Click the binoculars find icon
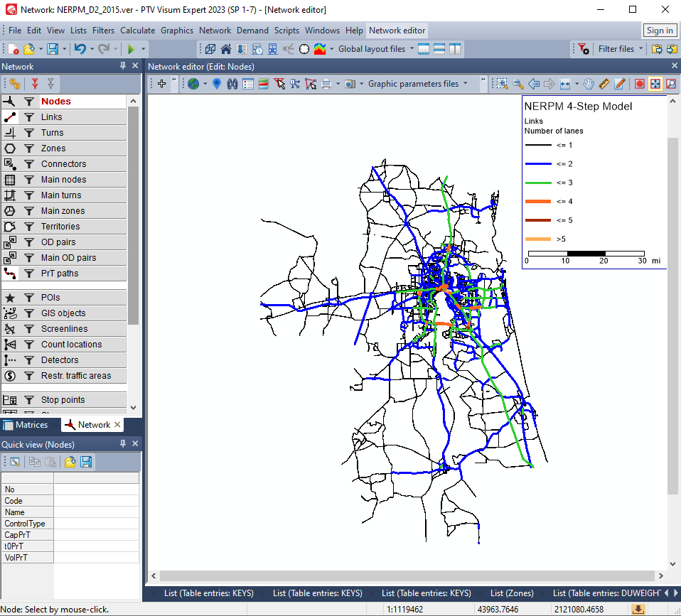 (232, 84)
